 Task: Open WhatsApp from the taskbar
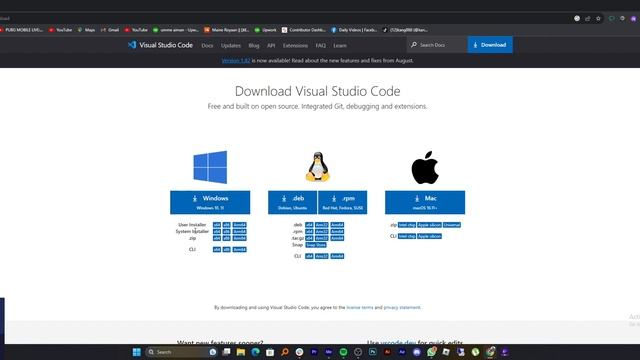431,352
